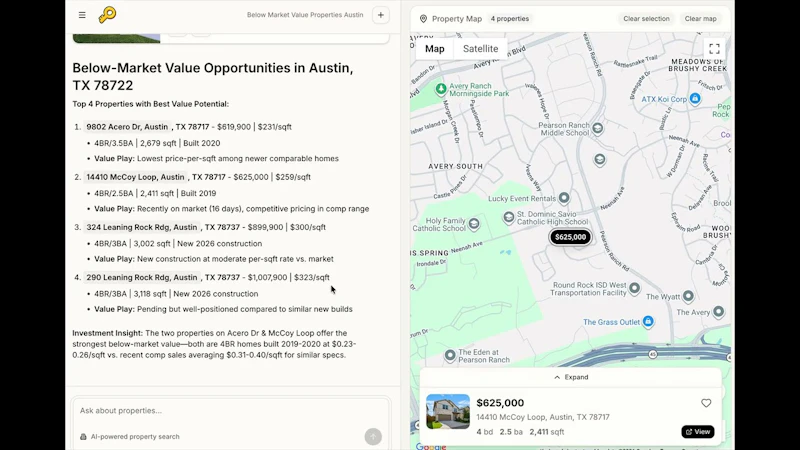Click The Eden at Pearson Ranch marker

point(449,355)
